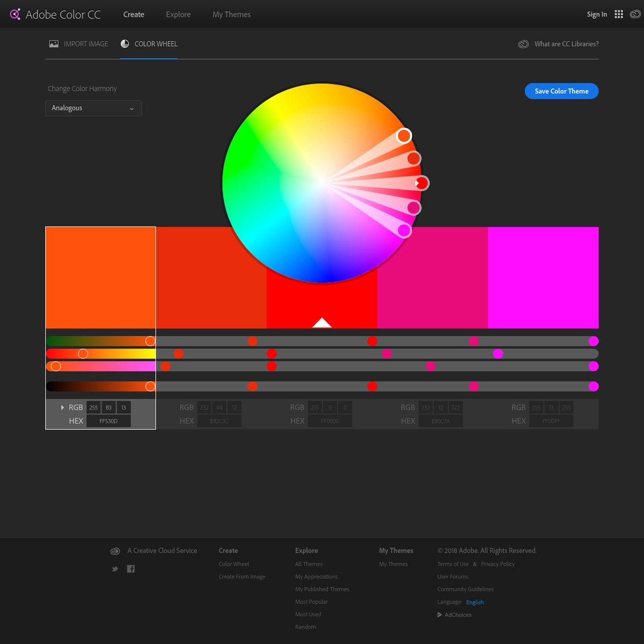Click the Sign In link
The image size is (644, 644).
(x=597, y=14)
